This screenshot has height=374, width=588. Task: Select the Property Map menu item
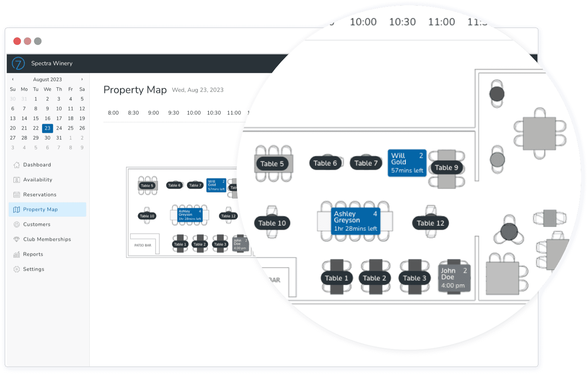(48, 209)
